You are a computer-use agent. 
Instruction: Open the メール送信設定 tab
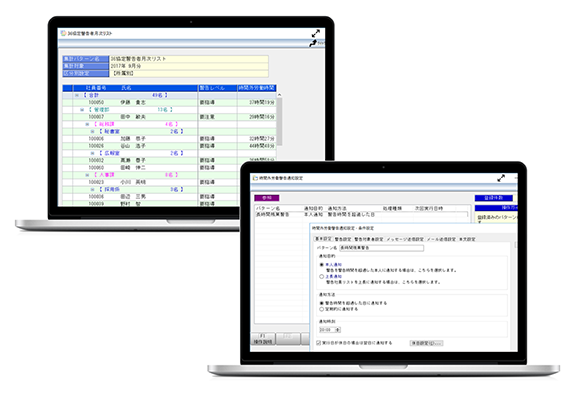[x=441, y=239]
